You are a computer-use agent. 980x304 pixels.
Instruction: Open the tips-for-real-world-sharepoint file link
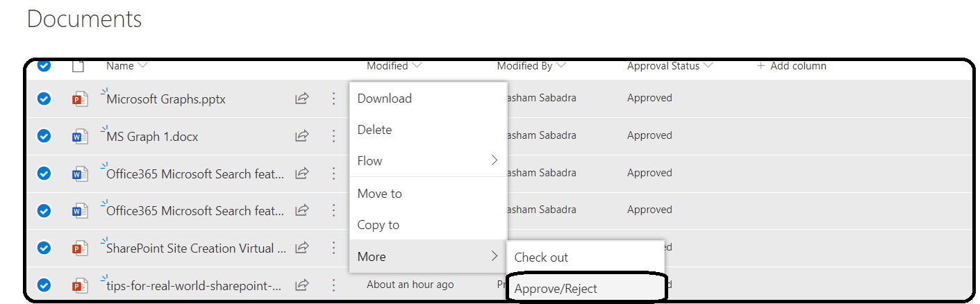coord(194,285)
